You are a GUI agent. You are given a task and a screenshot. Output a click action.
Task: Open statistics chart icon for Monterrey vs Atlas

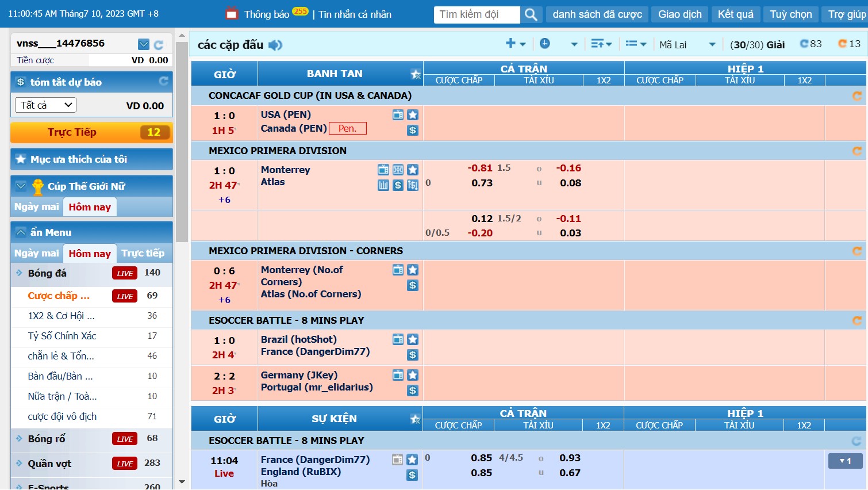[383, 185]
